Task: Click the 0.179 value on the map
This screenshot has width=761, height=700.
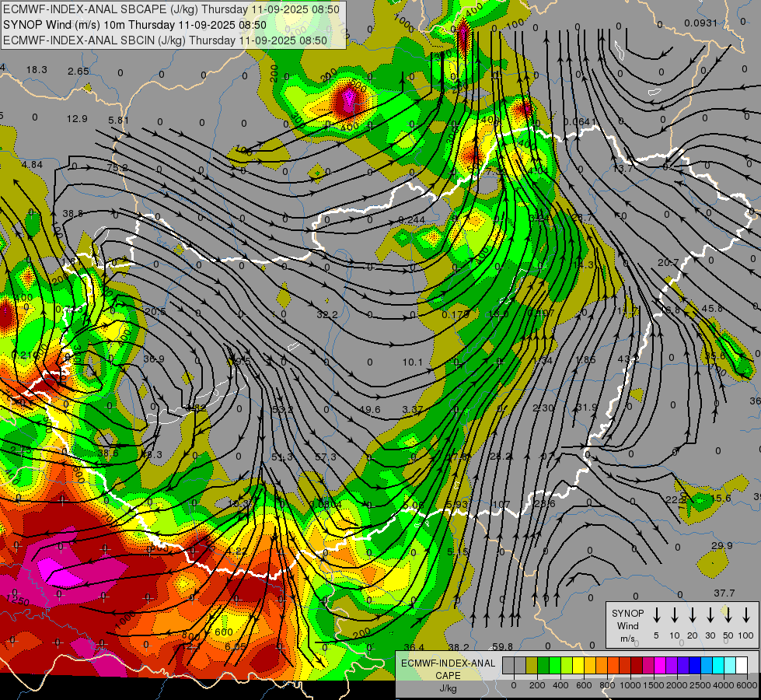Action: (x=456, y=314)
